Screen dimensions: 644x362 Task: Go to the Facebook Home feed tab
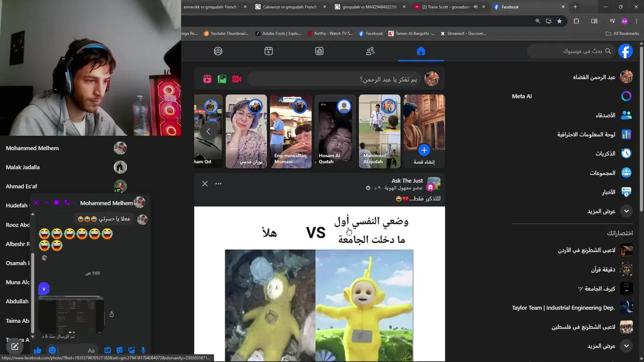click(421, 51)
